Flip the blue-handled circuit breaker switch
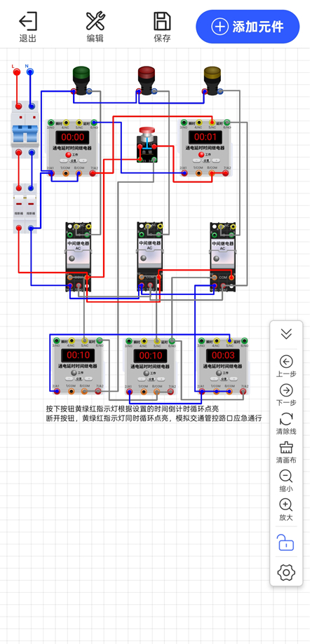This screenshot has width=312, height=644. click(25, 132)
